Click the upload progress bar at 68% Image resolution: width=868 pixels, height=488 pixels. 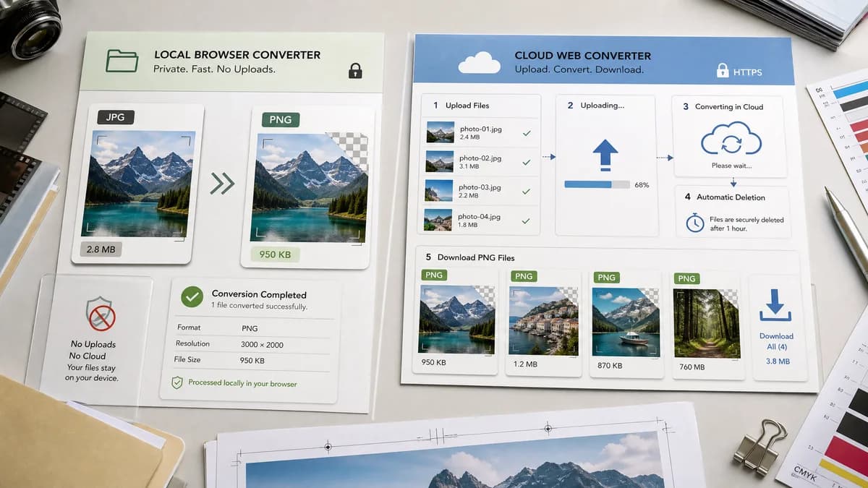coord(597,185)
